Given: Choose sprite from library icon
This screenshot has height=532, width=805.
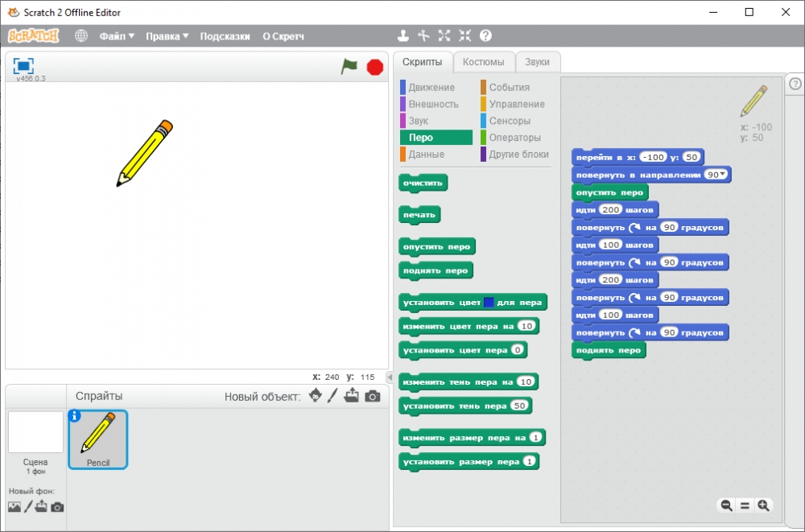Looking at the screenshot, I should point(316,395).
